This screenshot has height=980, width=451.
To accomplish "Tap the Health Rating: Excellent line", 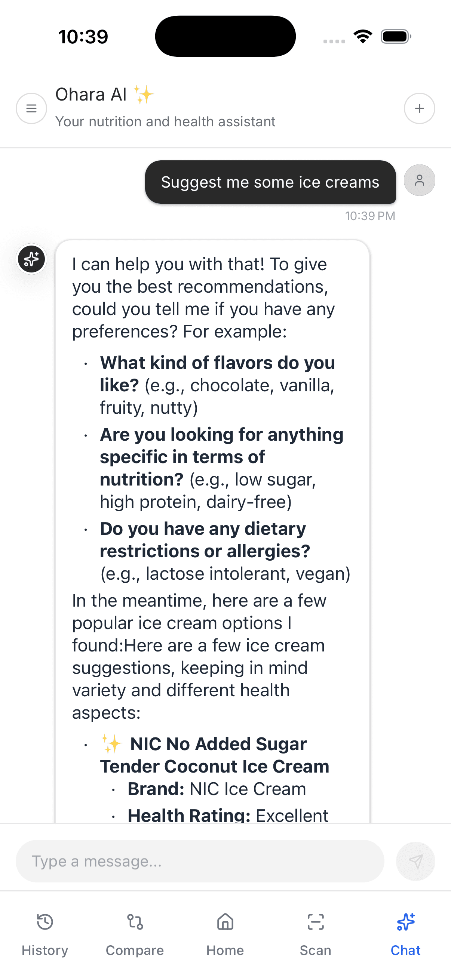I will click(228, 815).
